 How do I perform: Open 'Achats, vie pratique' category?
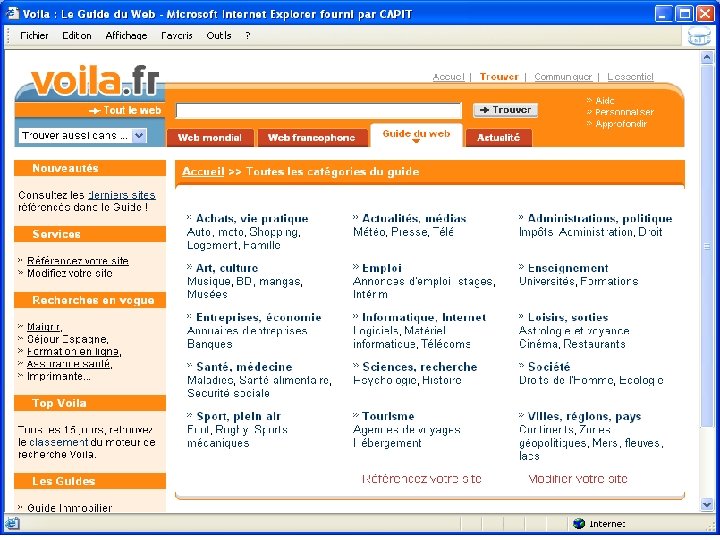click(x=252, y=219)
